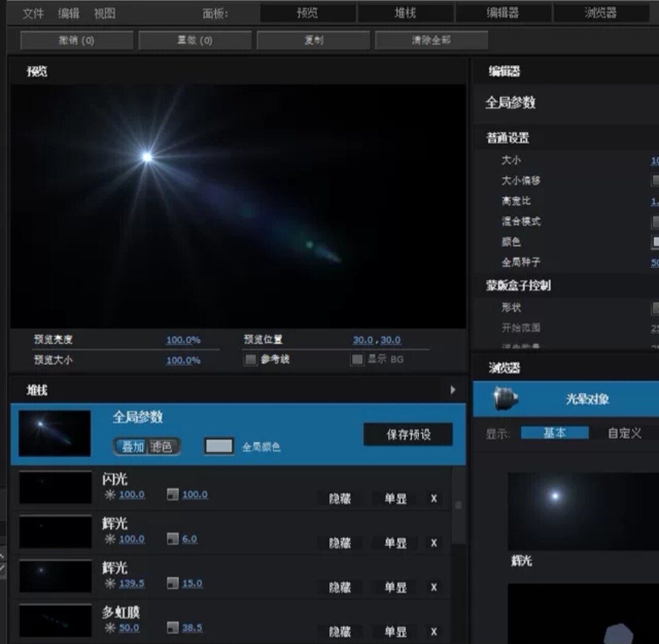The height and width of the screenshot is (644, 659).
Task: Enable the 参考线 checkbox
Action: pos(250,360)
